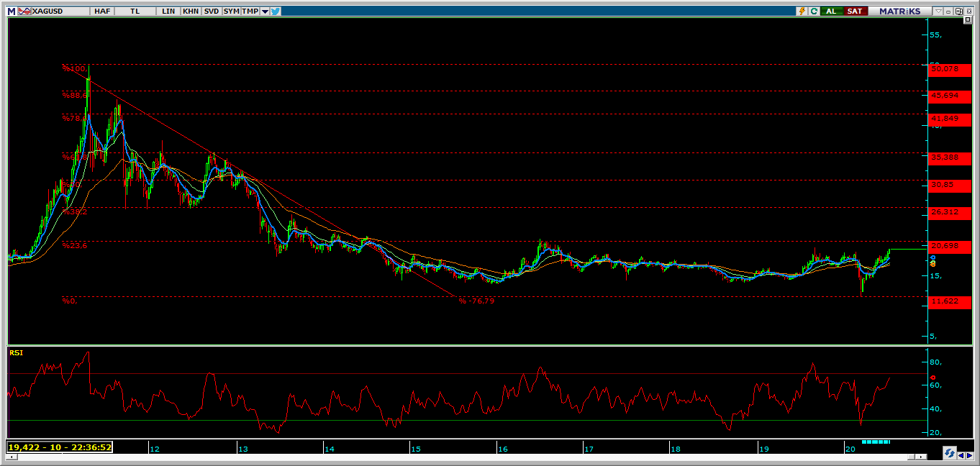Click the % -76,79 trend line label
980x466 pixels.
click(x=476, y=301)
